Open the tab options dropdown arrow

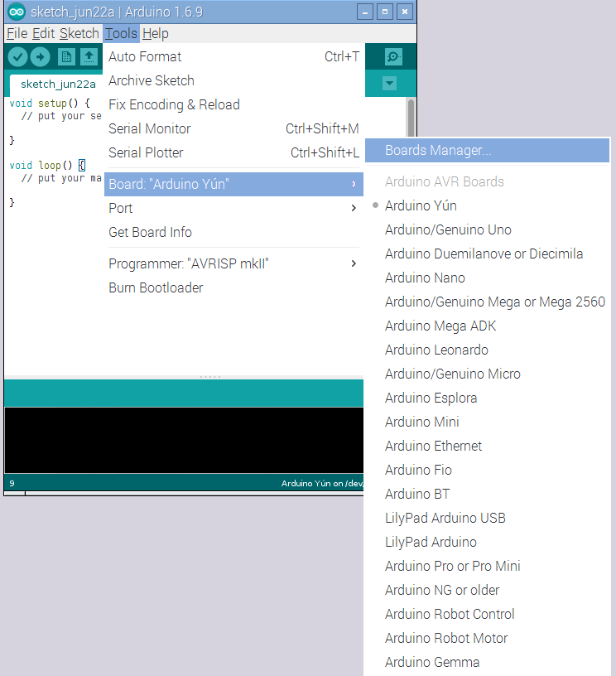389,83
